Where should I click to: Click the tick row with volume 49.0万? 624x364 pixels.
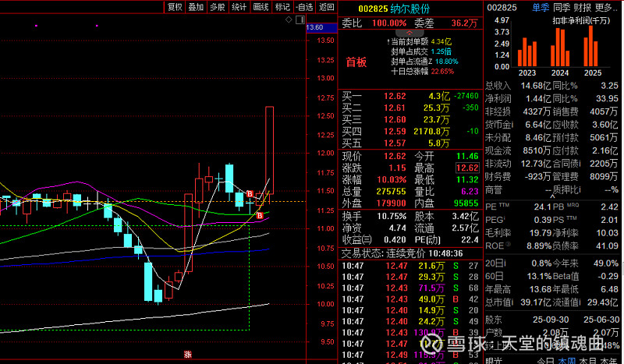410,299
